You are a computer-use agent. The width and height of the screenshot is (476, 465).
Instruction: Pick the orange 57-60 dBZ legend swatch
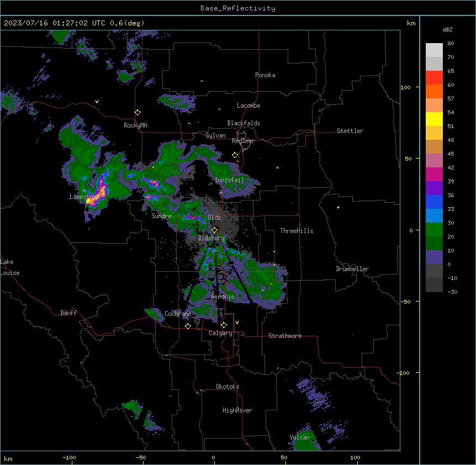(x=434, y=91)
